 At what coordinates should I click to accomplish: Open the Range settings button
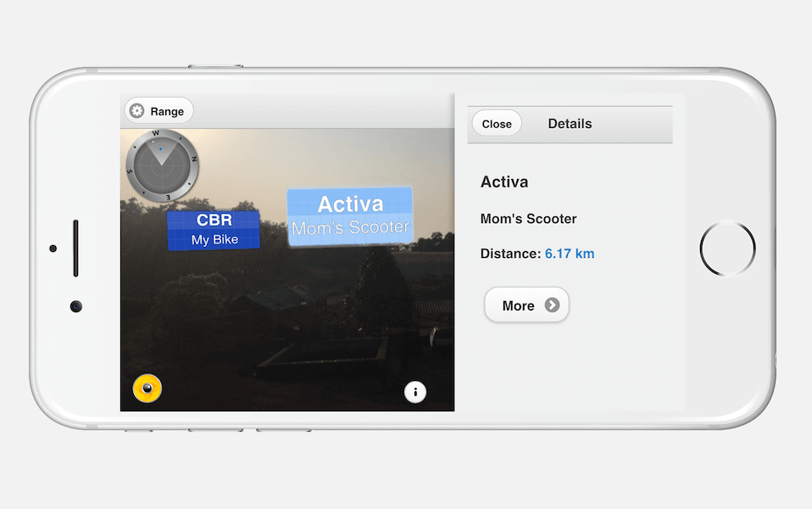159,111
